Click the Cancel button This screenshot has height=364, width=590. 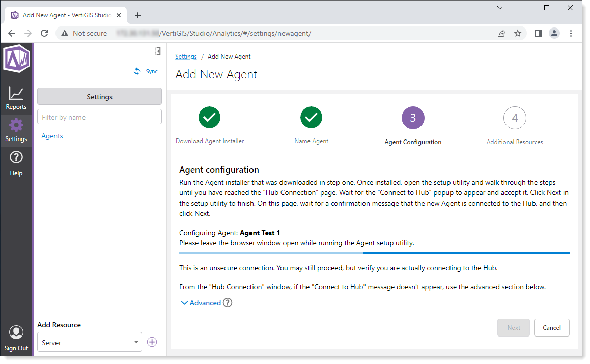[x=551, y=328]
